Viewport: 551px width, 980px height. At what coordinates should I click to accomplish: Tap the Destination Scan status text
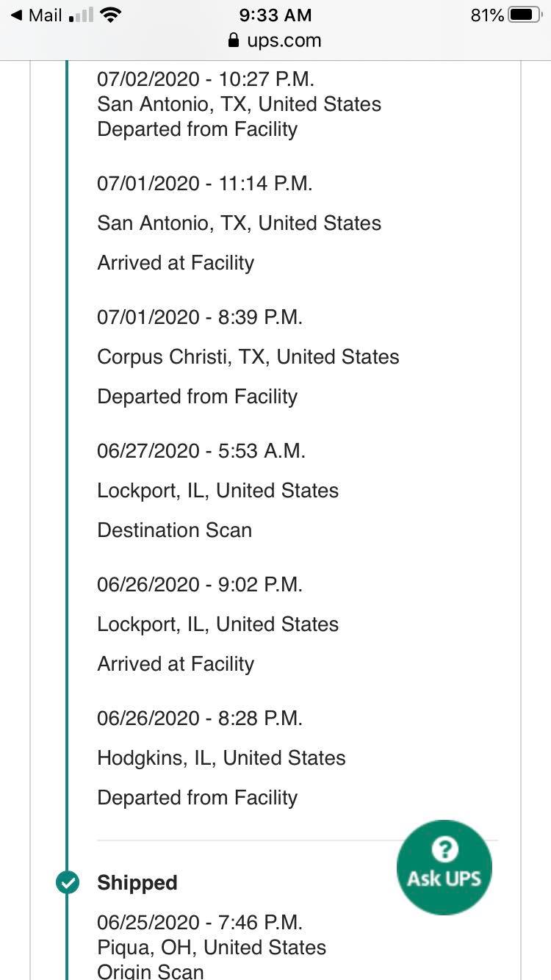[175, 530]
